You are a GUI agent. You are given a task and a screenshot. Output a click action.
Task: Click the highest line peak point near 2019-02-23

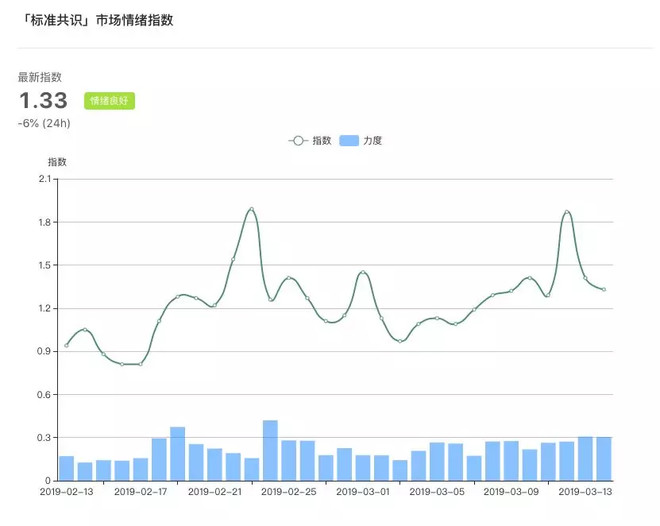click(252, 209)
